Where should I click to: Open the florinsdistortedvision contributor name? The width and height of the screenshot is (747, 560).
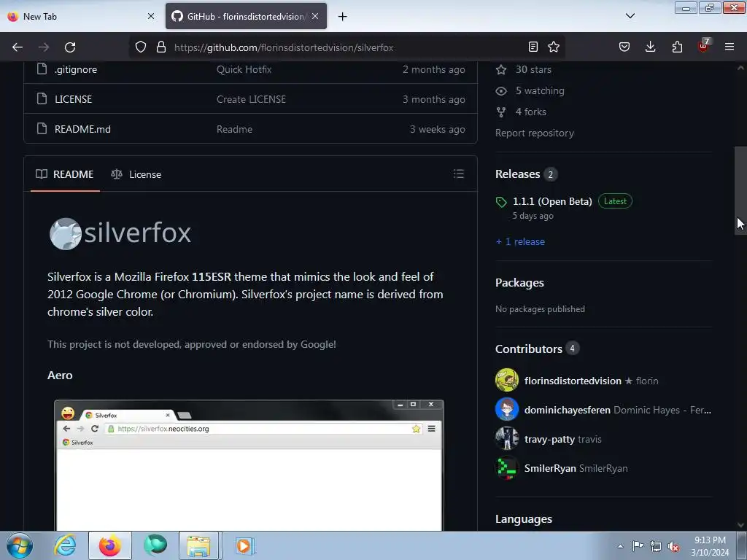pyautogui.click(x=573, y=381)
